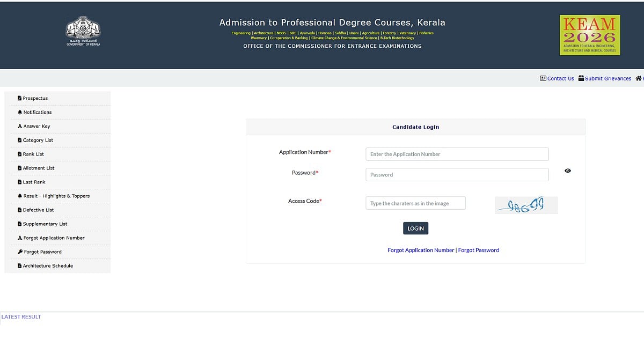Toggle password visibility eye icon
The width and height of the screenshot is (644, 362).
point(568,171)
